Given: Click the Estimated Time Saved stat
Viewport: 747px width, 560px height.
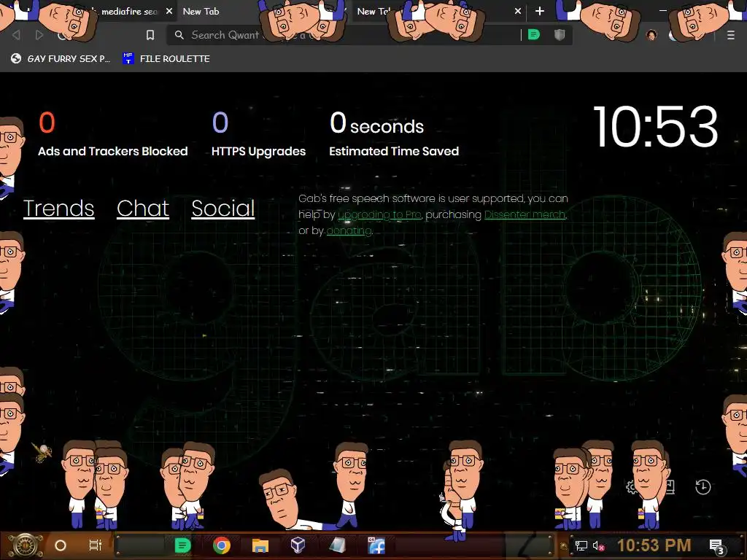Looking at the screenshot, I should [394, 134].
